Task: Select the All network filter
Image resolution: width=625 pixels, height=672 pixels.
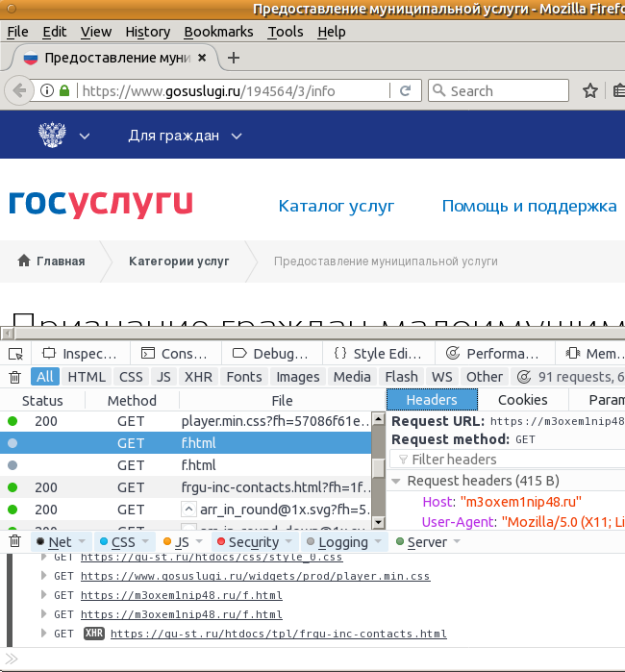Action: (x=45, y=377)
